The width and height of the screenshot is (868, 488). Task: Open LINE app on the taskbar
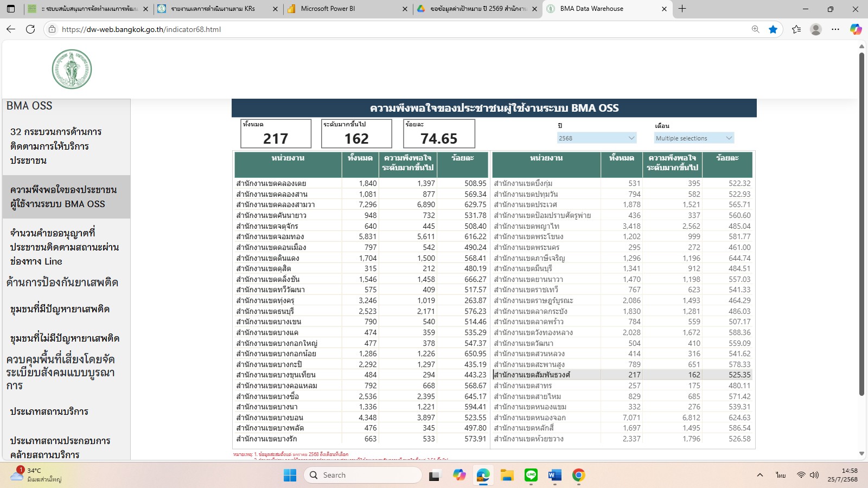click(x=531, y=475)
